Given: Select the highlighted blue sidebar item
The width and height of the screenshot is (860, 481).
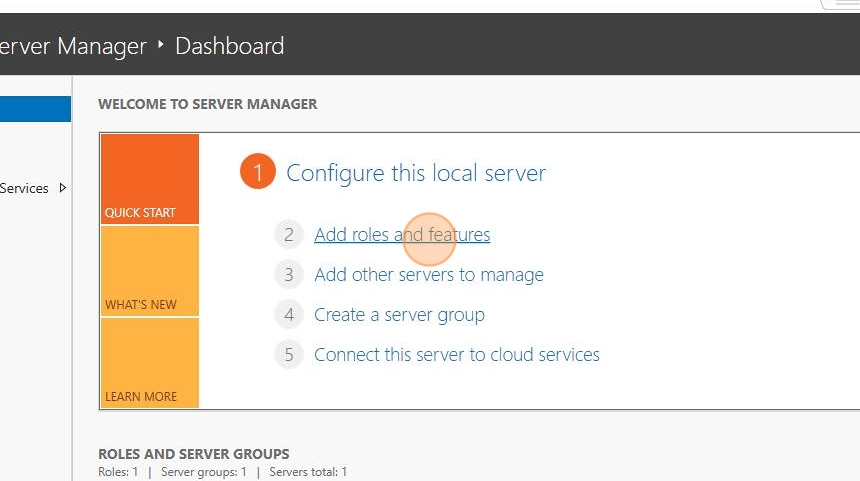Looking at the screenshot, I should point(35,109).
